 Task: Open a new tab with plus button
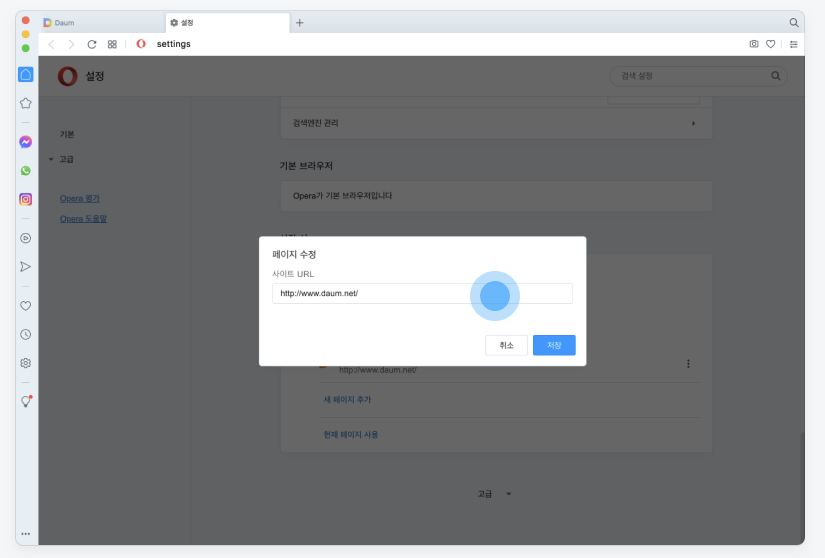click(299, 23)
